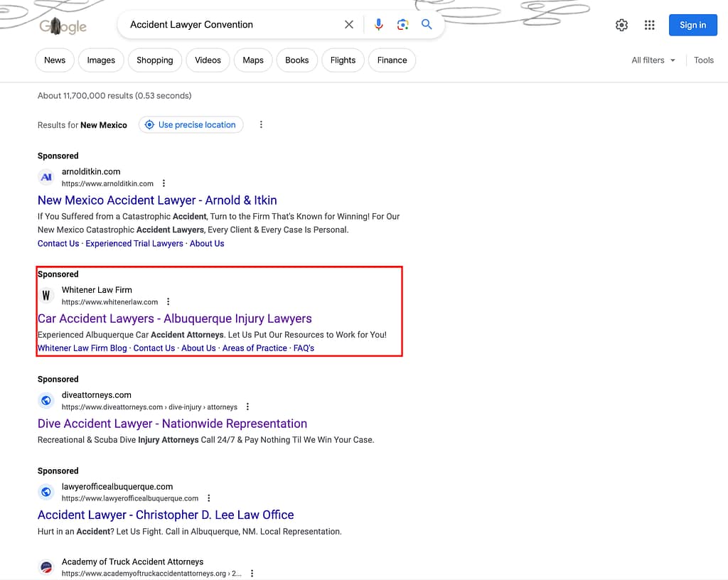Screen dimensions: 728x580
Task: Open three-dot menu for diveattorneys.com ad
Action: [247, 407]
